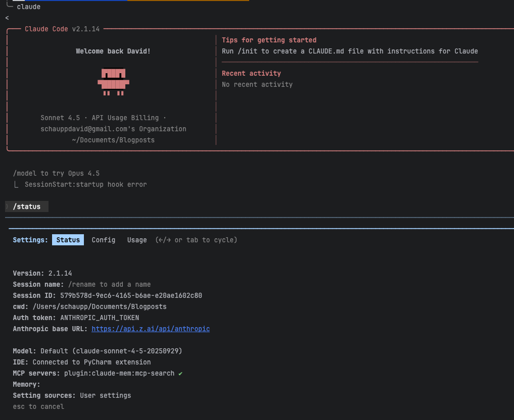Click the hook error branch marker
514x420 pixels.
pyautogui.click(x=17, y=185)
